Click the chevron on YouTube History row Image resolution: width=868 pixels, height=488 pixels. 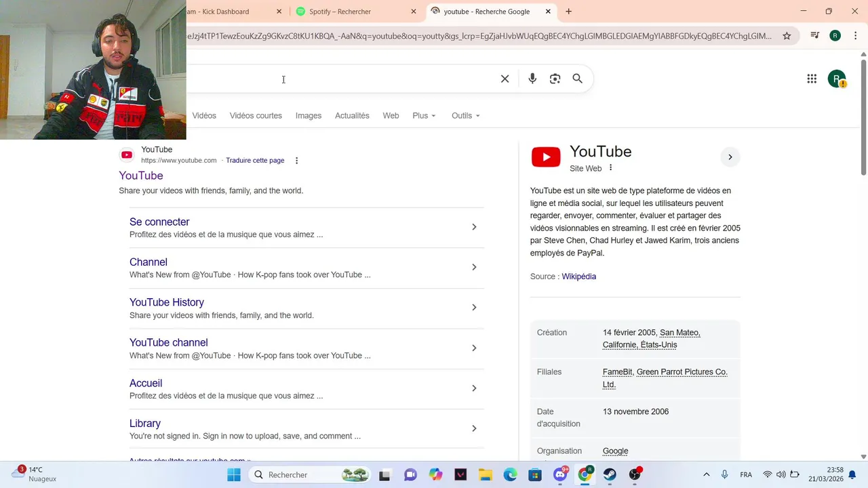(474, 308)
